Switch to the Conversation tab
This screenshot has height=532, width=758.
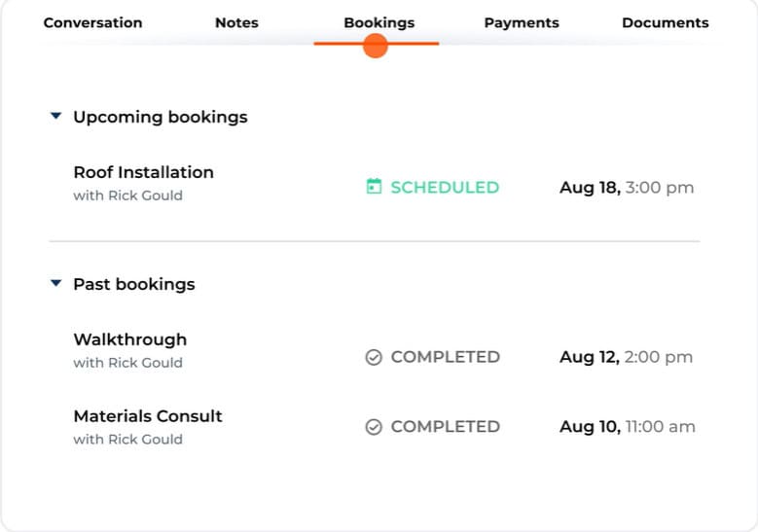[x=92, y=22]
